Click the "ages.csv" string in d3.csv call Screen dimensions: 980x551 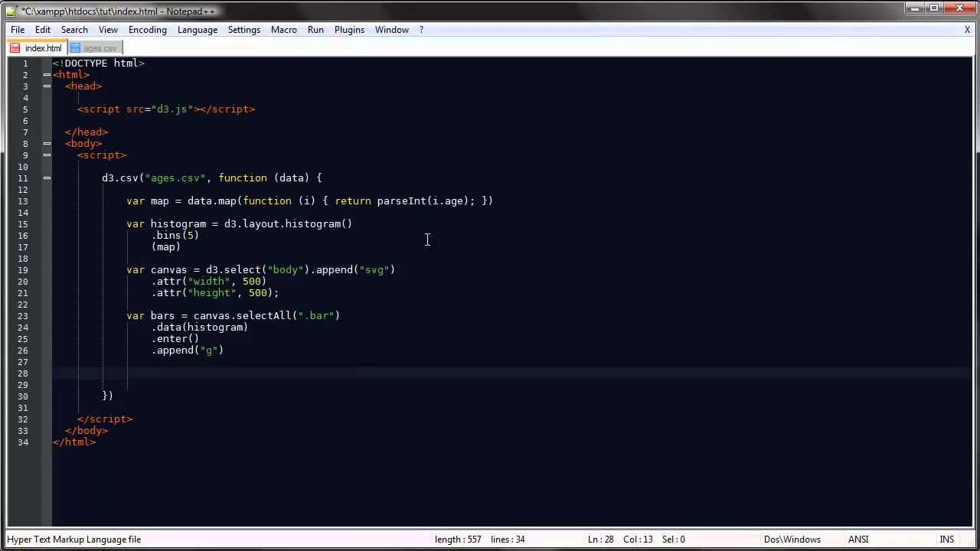175,178
